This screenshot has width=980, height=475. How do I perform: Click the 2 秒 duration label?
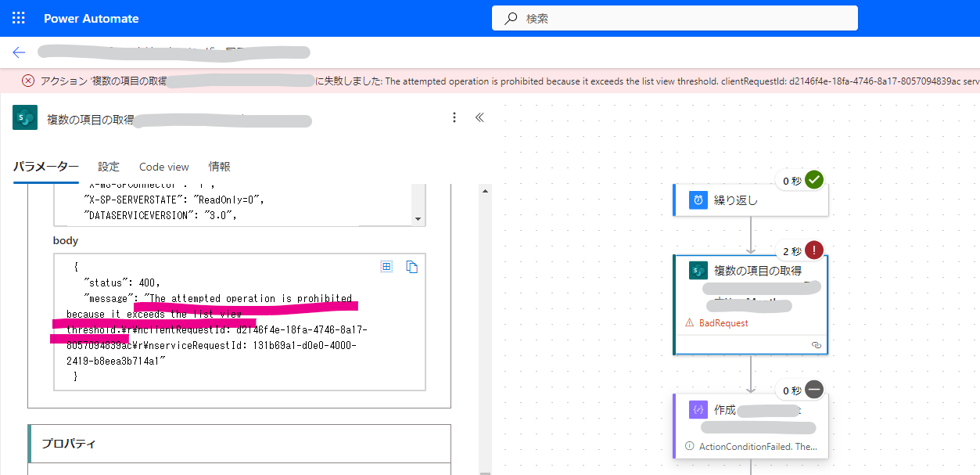[x=792, y=251]
